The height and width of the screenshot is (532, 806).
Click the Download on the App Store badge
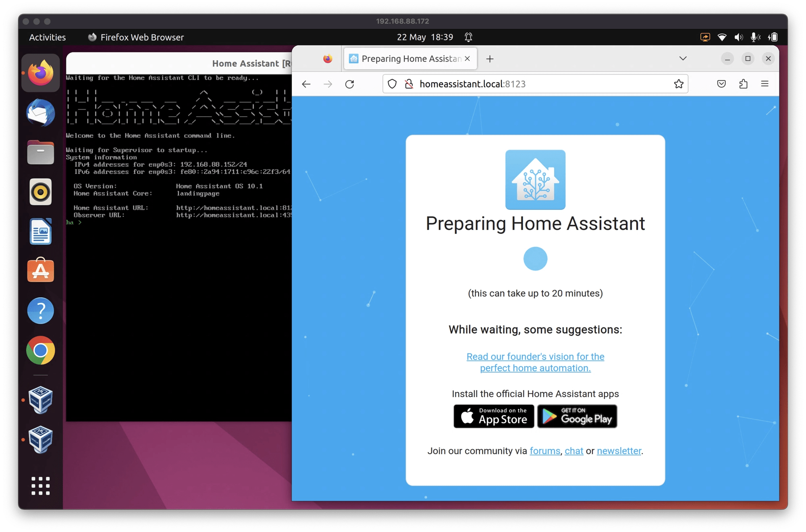click(494, 416)
